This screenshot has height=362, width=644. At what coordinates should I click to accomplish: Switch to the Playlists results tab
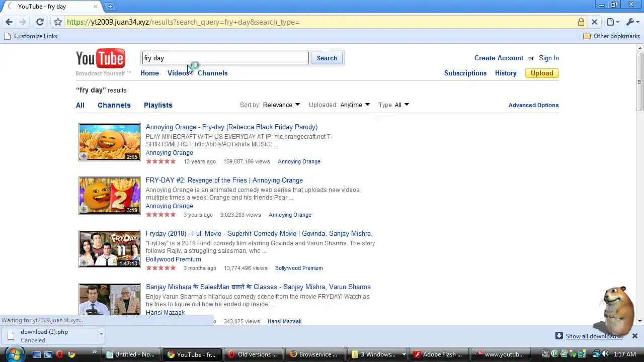[x=158, y=105]
